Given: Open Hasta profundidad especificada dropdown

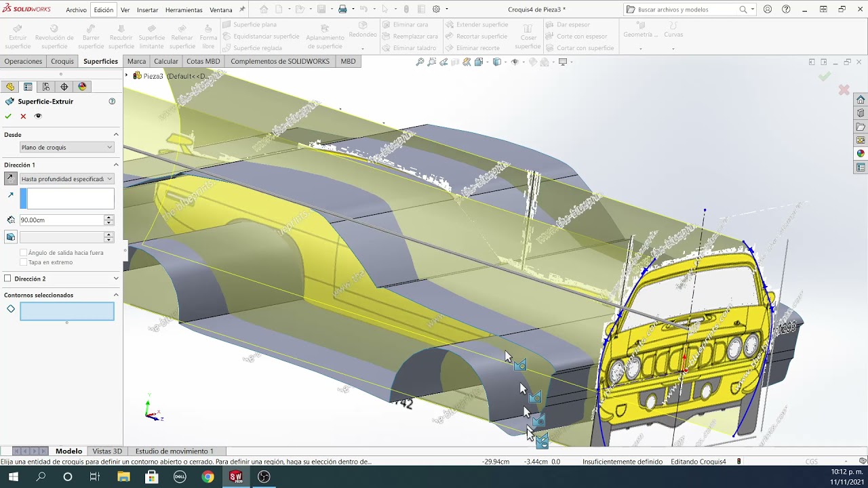Looking at the screenshot, I should pos(66,179).
